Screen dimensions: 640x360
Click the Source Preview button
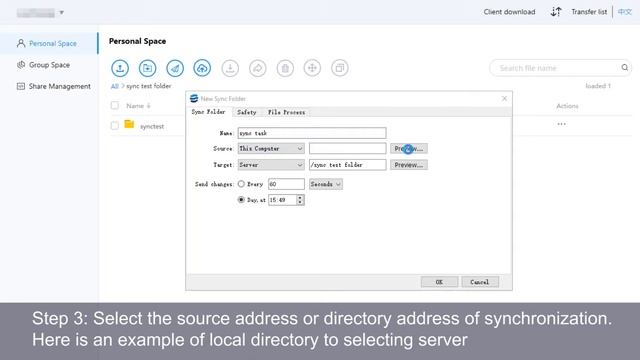tap(409, 149)
